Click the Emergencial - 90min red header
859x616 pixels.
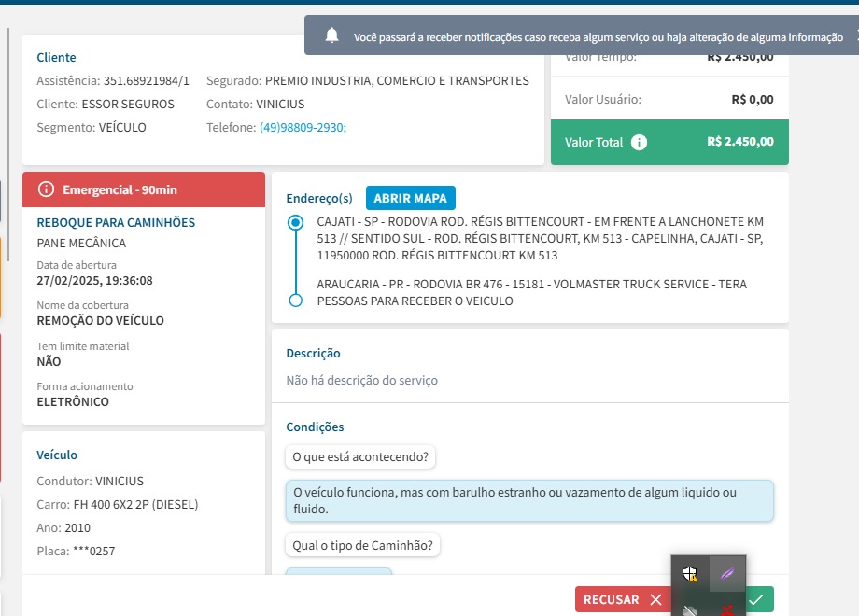[144, 189]
